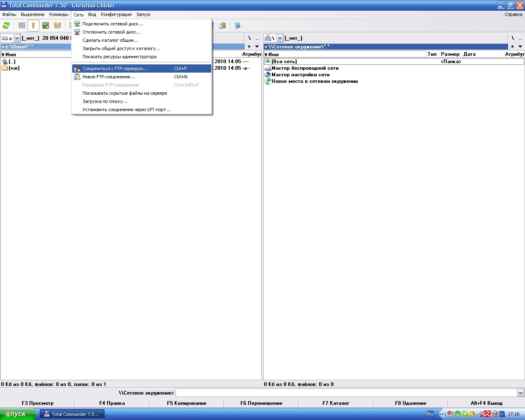The width and height of the screenshot is (525, 420).
Task: Choose Установить соединение через LPT-порт
Action: click(142, 110)
